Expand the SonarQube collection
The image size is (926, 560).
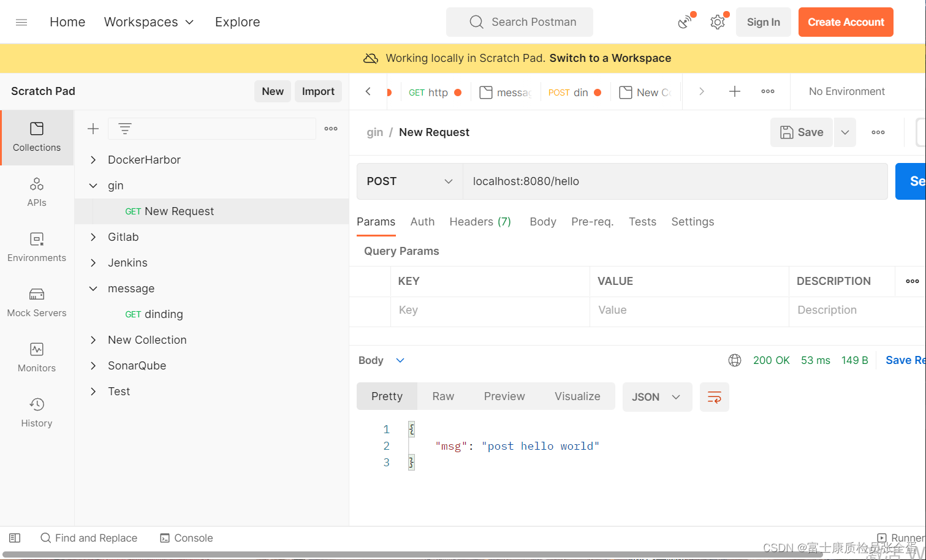(93, 366)
